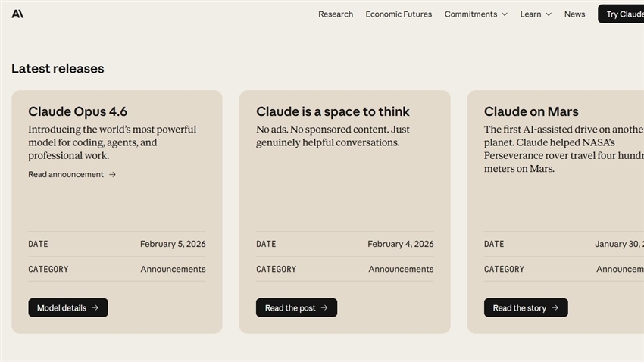Expand the Learn chevron
This screenshot has width=644, height=362.
[549, 14]
